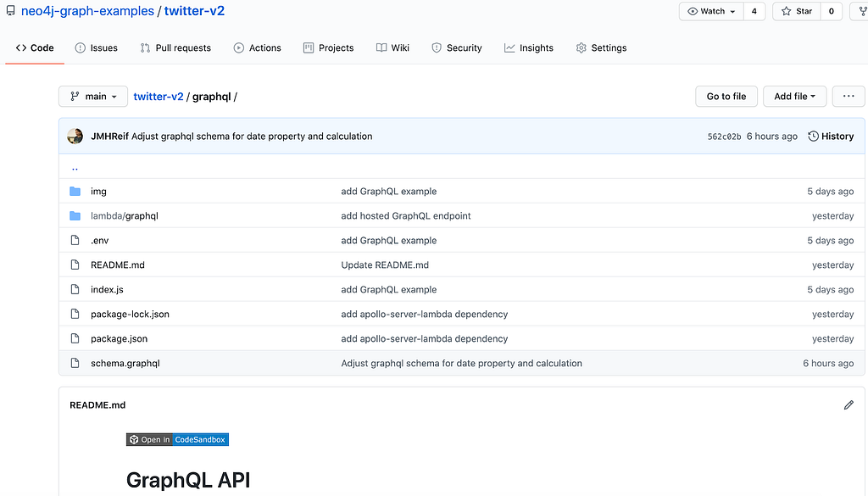Open 'Adjust graphql schema' commit in schema.graphql row

point(462,363)
